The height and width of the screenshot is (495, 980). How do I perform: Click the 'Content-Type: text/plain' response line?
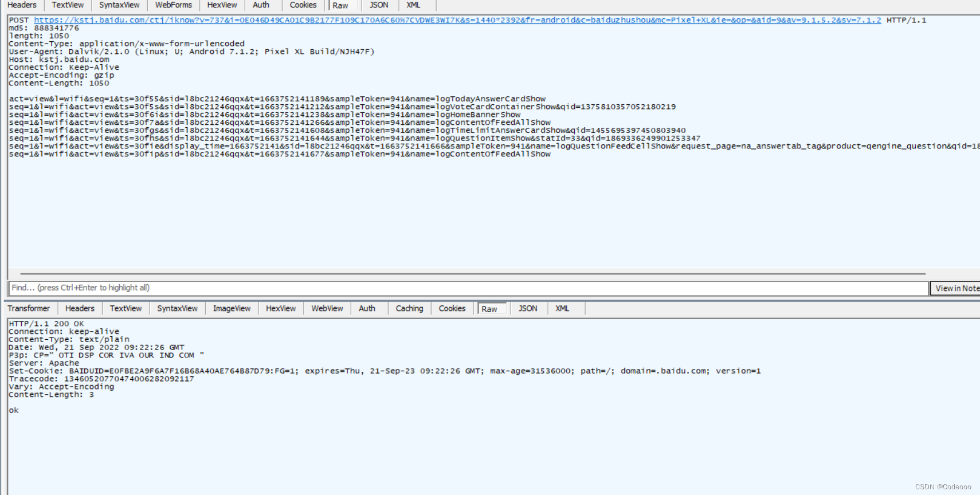[x=69, y=340]
